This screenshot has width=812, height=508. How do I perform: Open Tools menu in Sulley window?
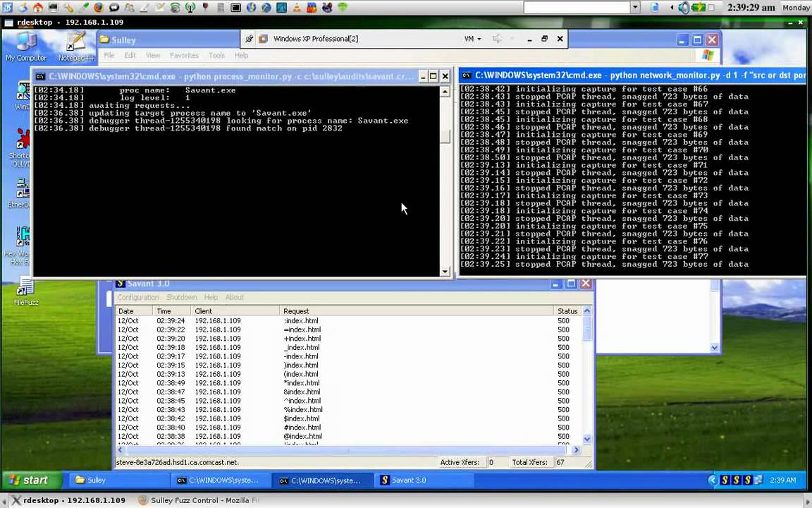(216, 55)
